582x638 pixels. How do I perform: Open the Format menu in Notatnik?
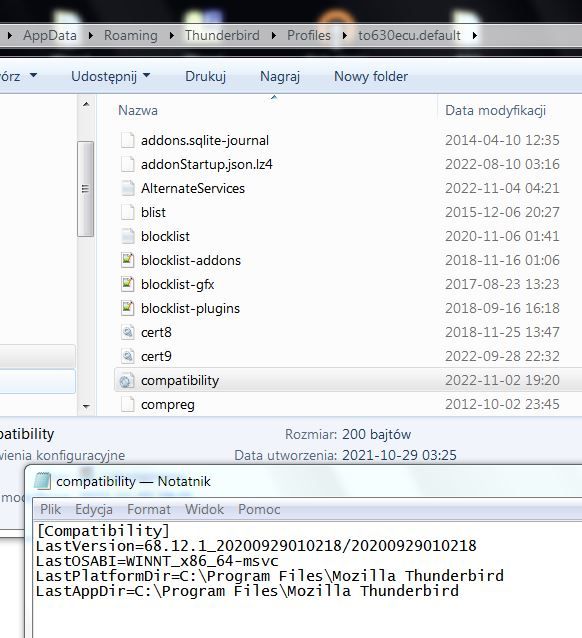[x=149, y=509]
